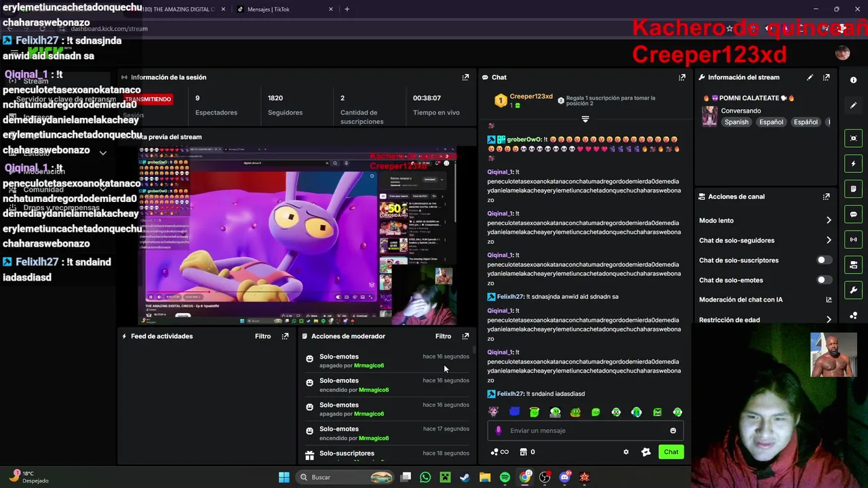The height and width of the screenshot is (488, 868).
Task: Open the shop icon below message box
Action: (524, 452)
